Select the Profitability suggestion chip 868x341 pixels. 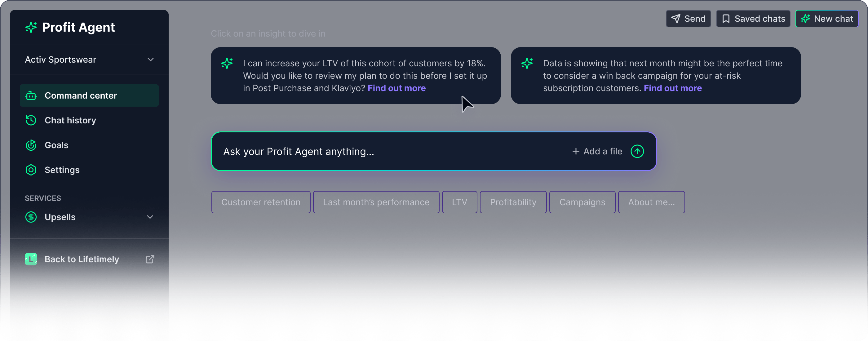pos(513,202)
